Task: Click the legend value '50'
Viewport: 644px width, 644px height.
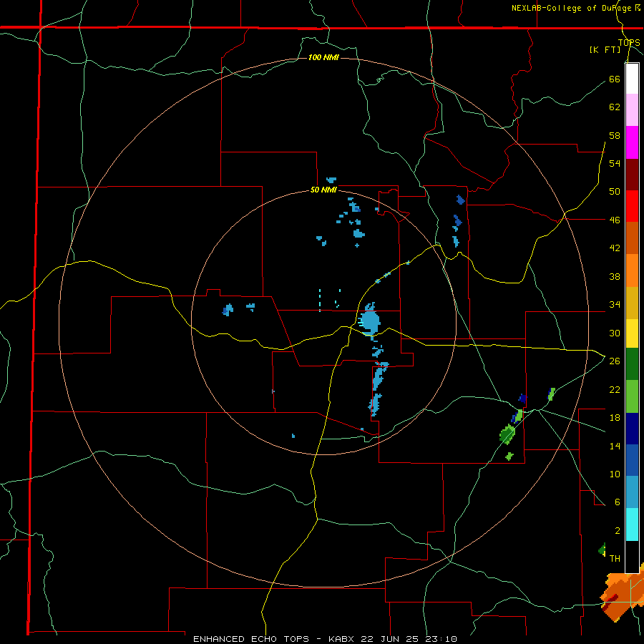Action: pos(615,192)
